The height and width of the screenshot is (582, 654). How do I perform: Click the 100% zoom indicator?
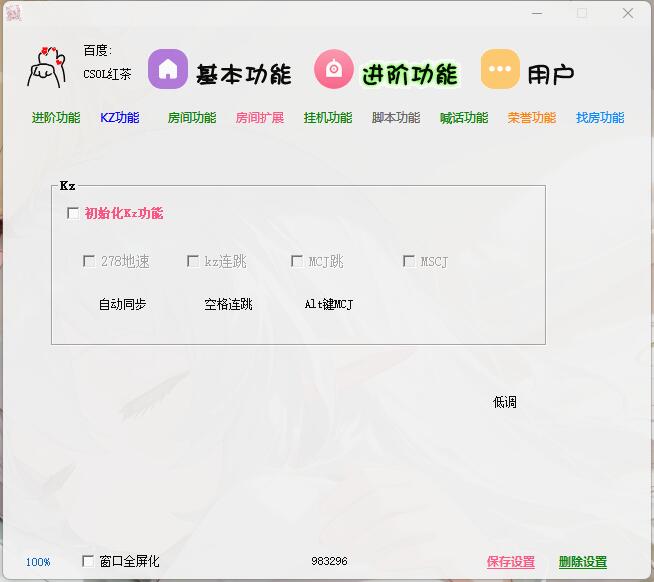coord(38,562)
